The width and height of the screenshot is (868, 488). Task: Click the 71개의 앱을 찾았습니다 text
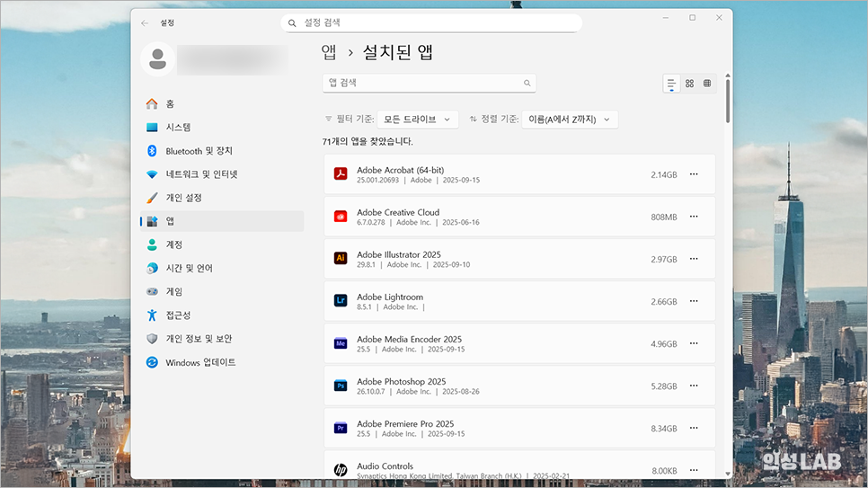coord(368,142)
